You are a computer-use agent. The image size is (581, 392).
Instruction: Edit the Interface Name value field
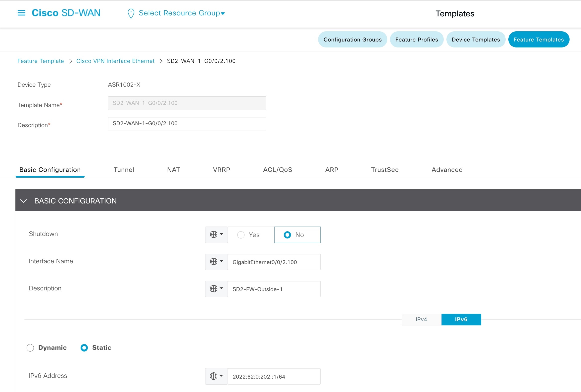point(274,262)
